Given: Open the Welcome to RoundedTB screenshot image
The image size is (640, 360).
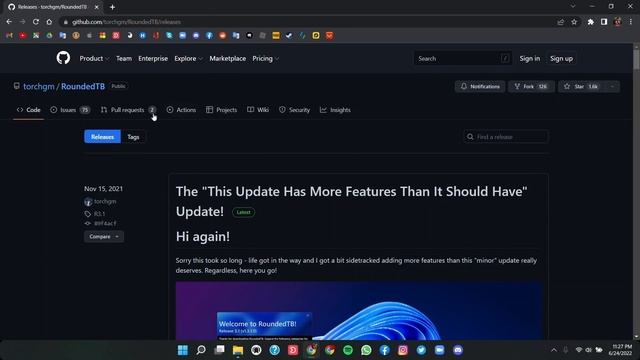Looking at the screenshot, I should coord(359,310).
